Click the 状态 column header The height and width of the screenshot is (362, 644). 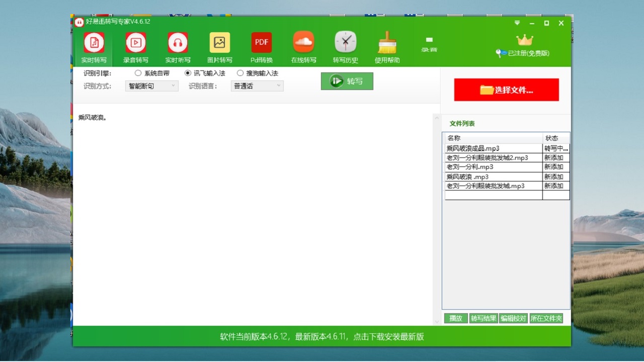pyautogui.click(x=556, y=138)
